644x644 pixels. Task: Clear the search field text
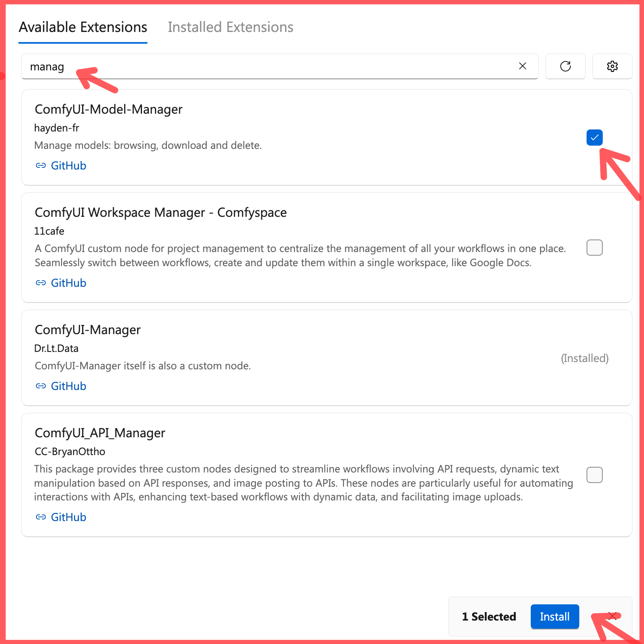[x=523, y=66]
